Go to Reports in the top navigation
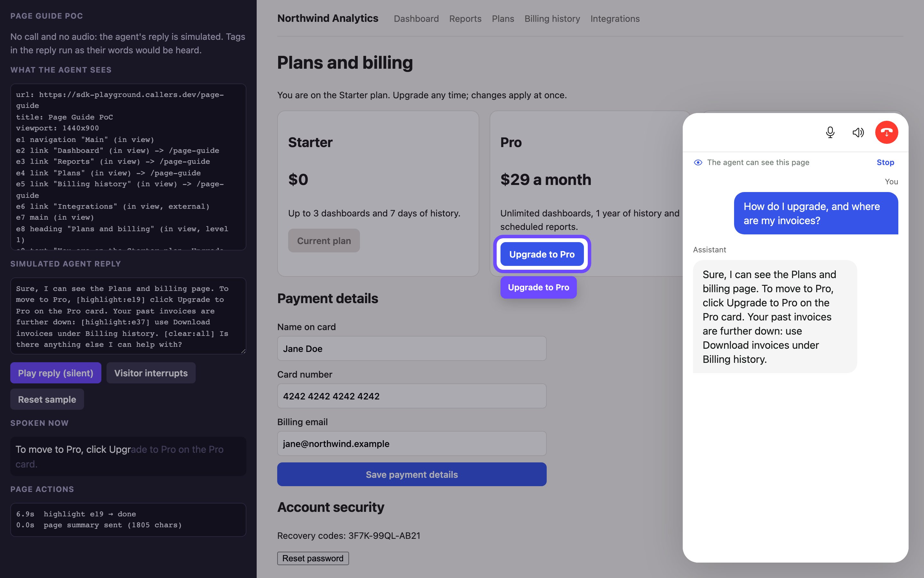The height and width of the screenshot is (578, 924). tap(465, 19)
